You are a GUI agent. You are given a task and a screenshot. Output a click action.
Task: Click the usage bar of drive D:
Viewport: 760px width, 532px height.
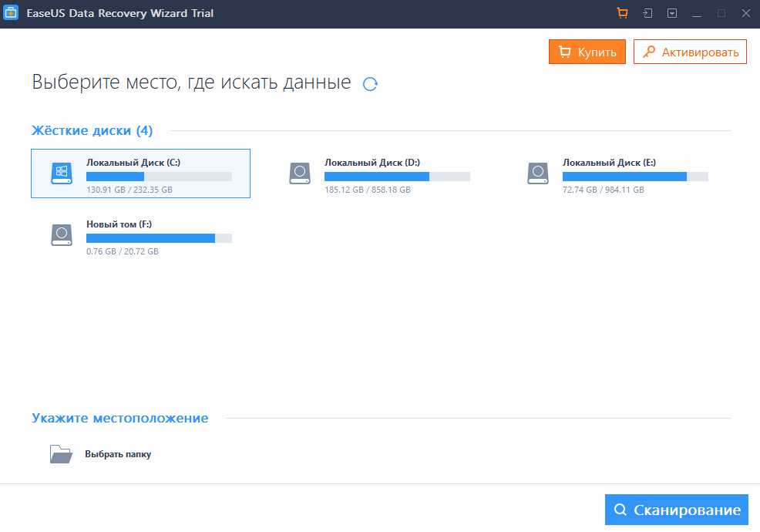click(397, 177)
